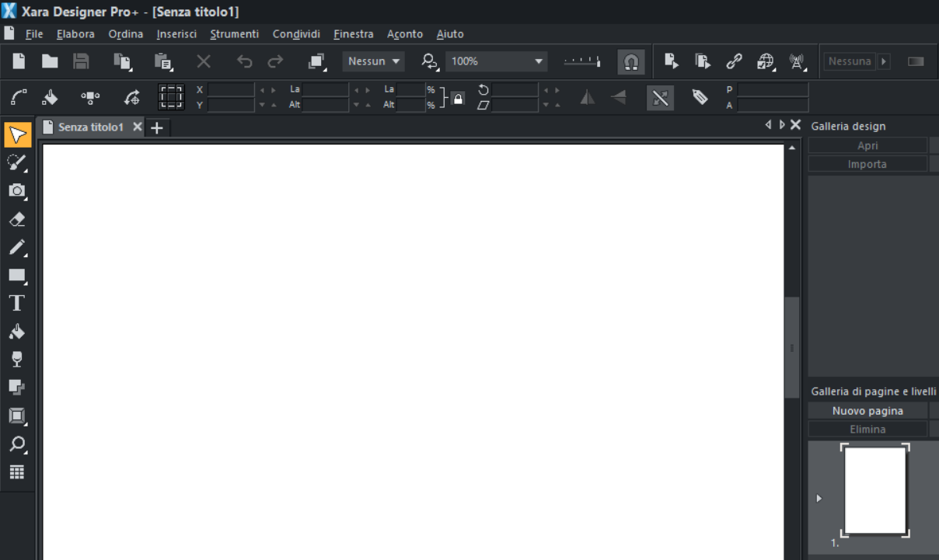Click the line width ruler slider
Screen dimensions: 939x560
(x=582, y=61)
